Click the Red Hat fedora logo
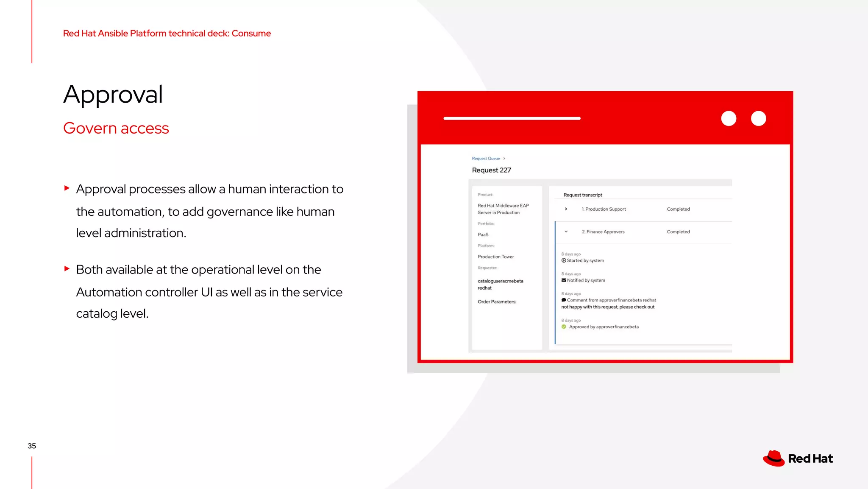 [x=774, y=458]
